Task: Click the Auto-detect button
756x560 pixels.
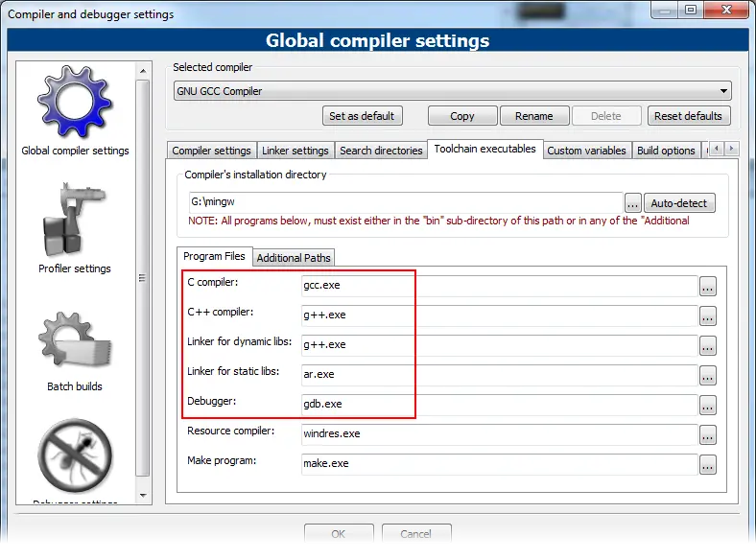Action: (x=679, y=203)
